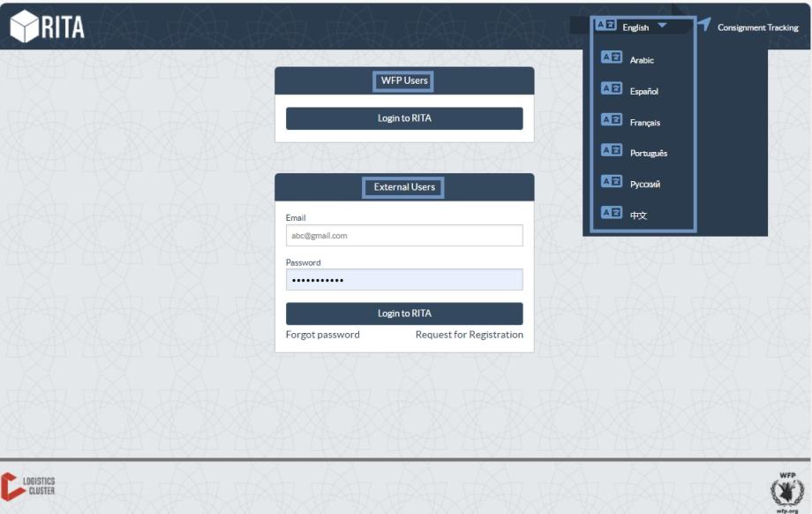Click the language icon beside Arabic

tap(611, 57)
